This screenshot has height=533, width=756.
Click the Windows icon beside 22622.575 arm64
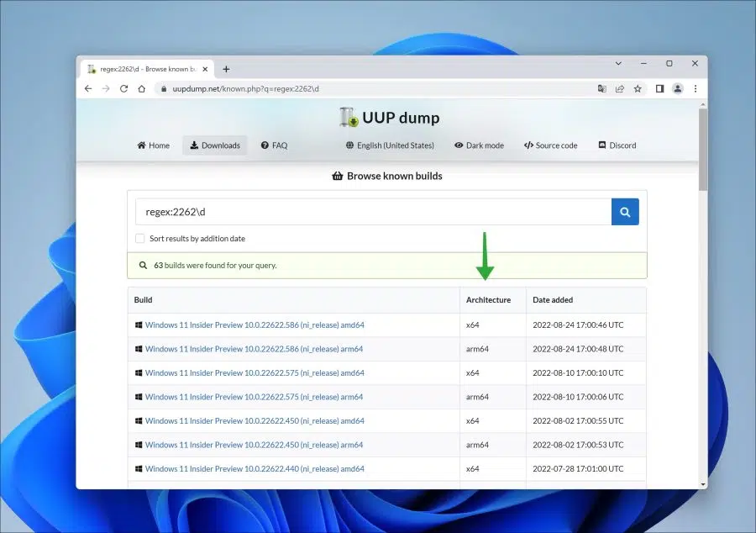139,397
